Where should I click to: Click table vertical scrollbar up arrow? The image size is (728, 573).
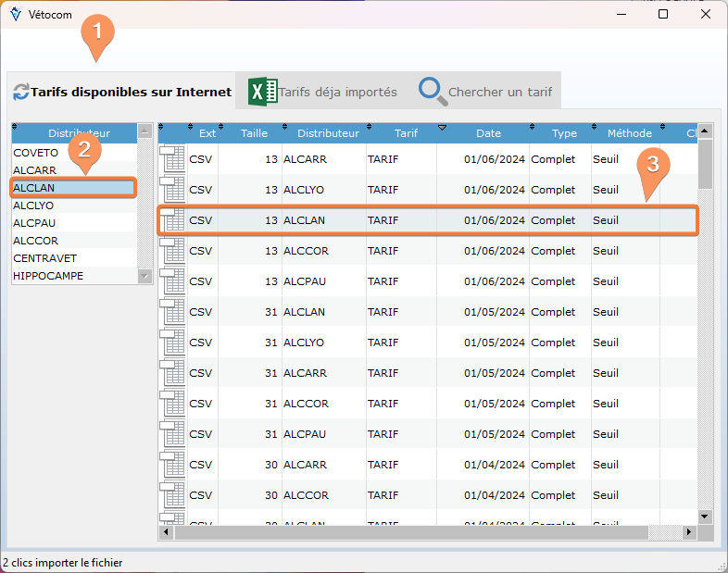[705, 131]
